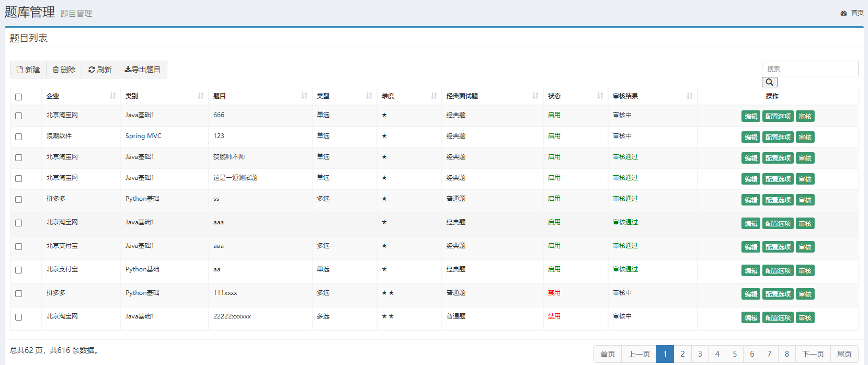Viewport: 868px width, 365px height.
Task: Select page 5 in pagination
Action: click(x=735, y=354)
